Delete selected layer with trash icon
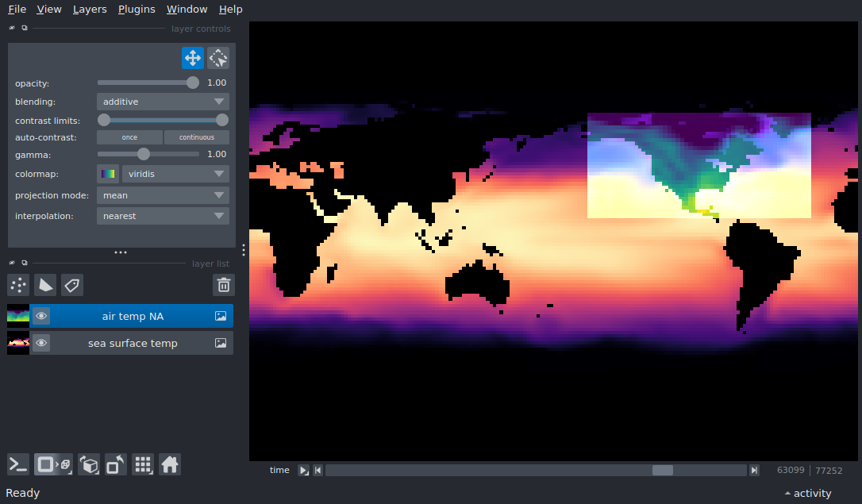Screen dimensions: 862x504 point(224,285)
